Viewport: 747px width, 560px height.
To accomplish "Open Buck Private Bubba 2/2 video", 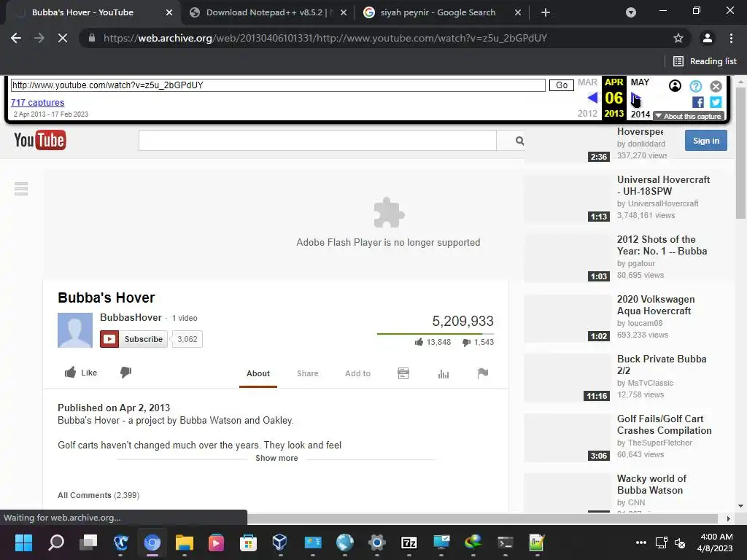I will point(662,365).
